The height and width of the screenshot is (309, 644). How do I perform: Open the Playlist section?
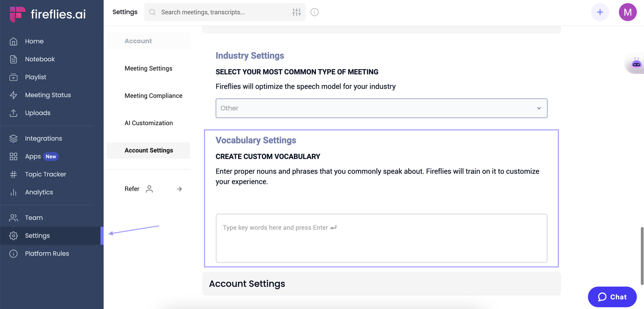click(x=35, y=77)
